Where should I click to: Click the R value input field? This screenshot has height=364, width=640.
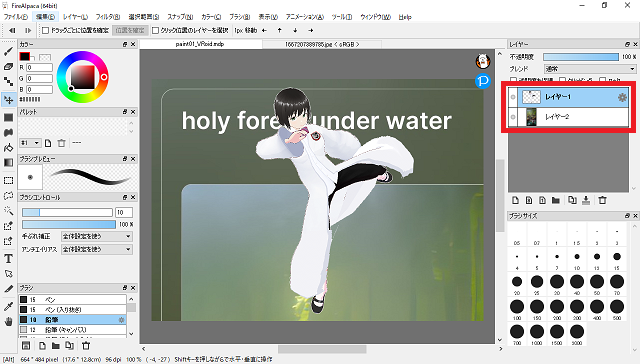[x=40, y=67]
